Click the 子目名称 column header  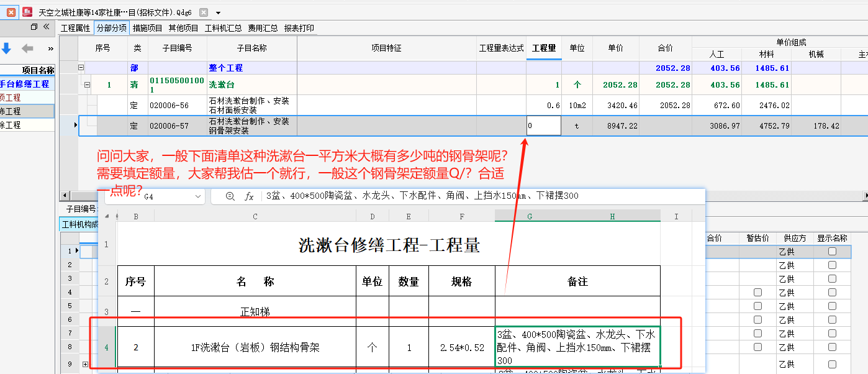[252, 48]
